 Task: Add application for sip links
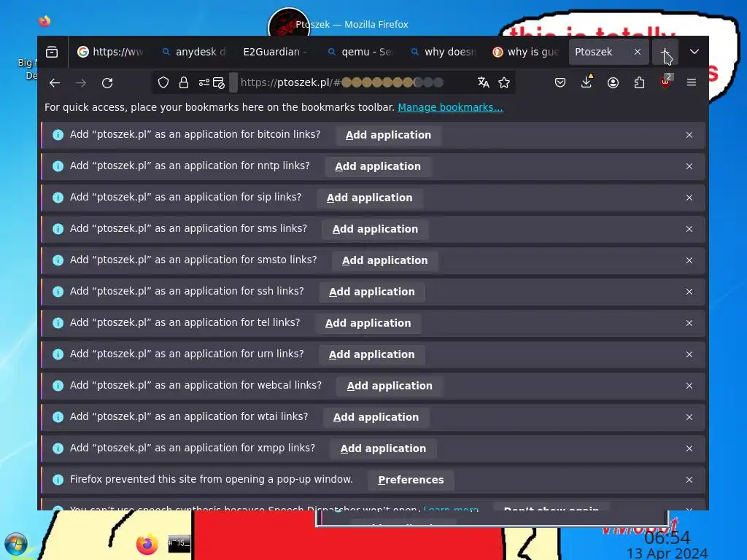point(370,198)
